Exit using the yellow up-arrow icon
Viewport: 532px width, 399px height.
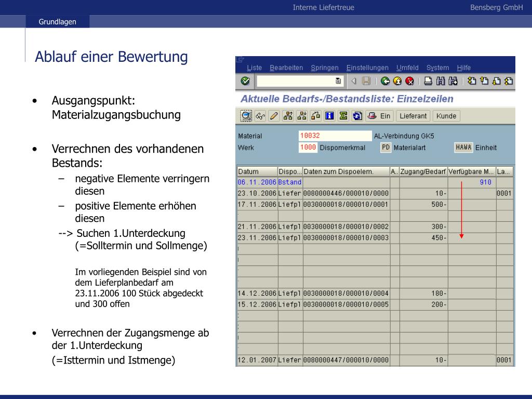[397, 81]
